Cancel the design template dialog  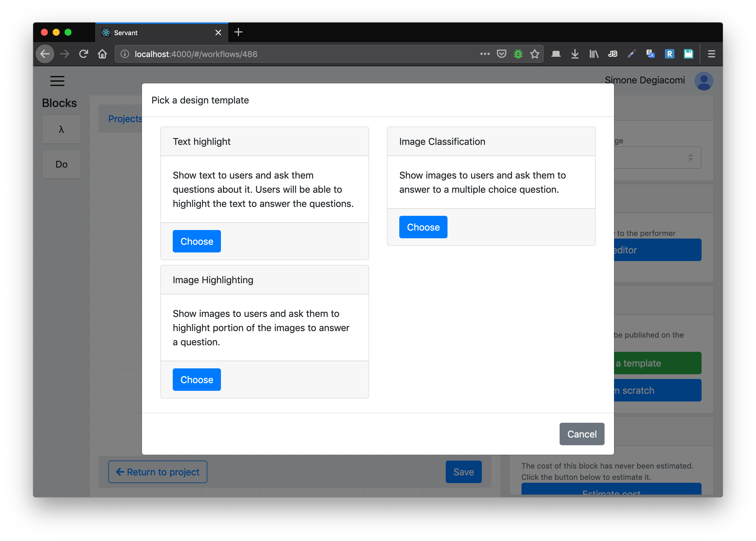click(582, 434)
